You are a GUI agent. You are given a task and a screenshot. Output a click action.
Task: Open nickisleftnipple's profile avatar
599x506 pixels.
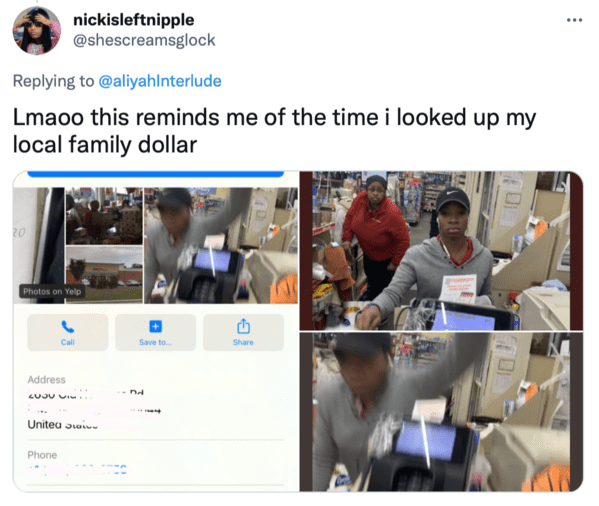tap(37, 31)
